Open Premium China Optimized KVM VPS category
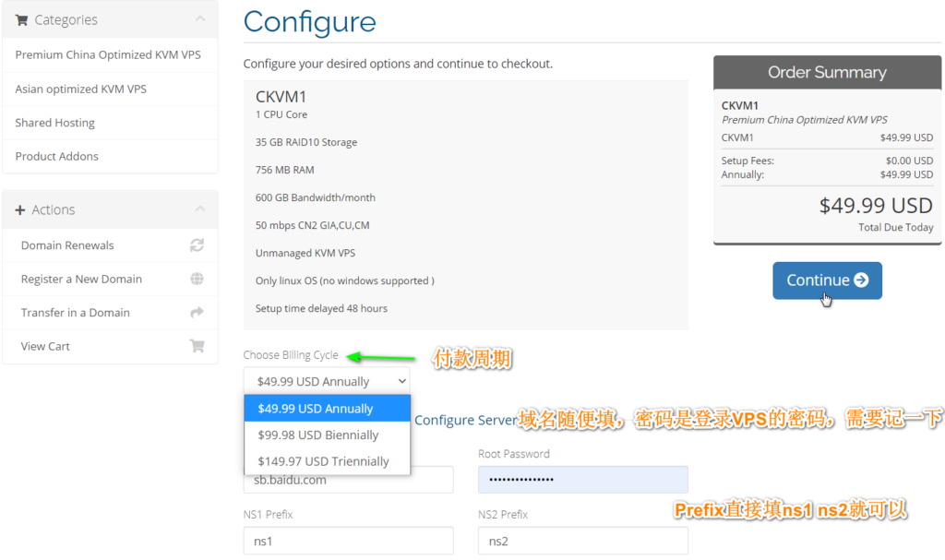This screenshot has width=945, height=560. tap(110, 54)
